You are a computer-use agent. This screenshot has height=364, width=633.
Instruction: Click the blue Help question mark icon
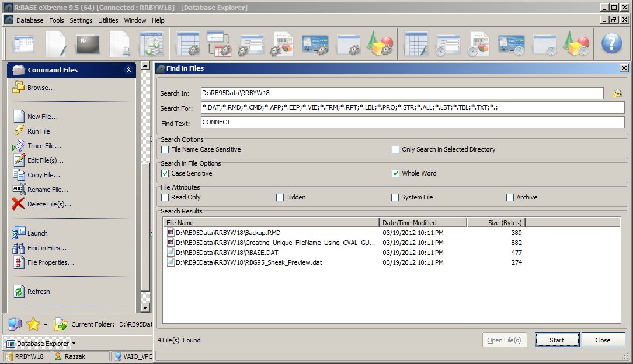coord(611,44)
